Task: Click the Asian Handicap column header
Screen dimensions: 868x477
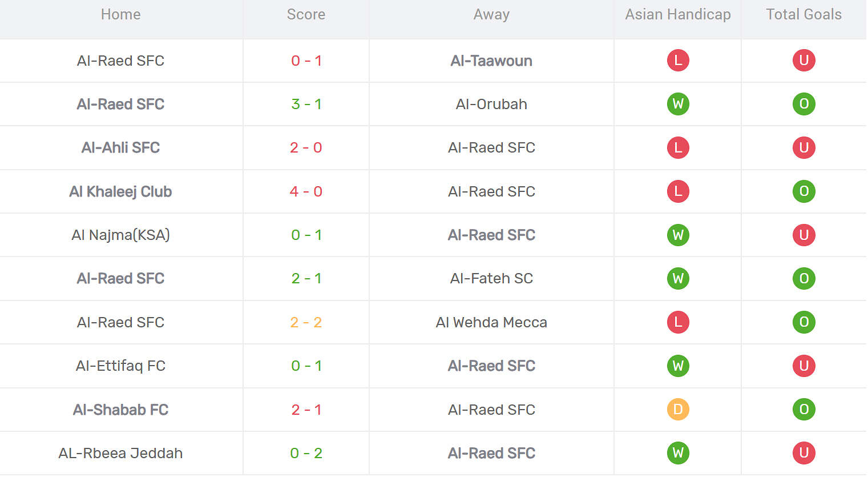Action: click(x=678, y=15)
